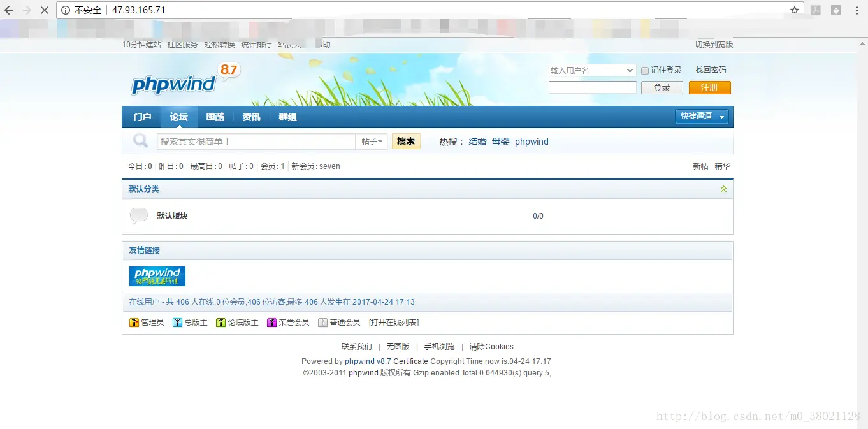
Task: Click the 搜索其实很简单 search box
Action: 256,142
